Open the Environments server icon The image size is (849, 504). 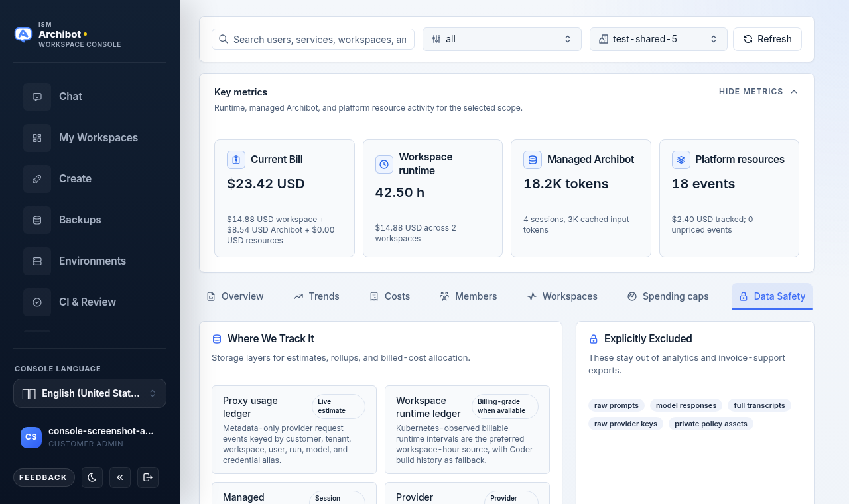37,261
